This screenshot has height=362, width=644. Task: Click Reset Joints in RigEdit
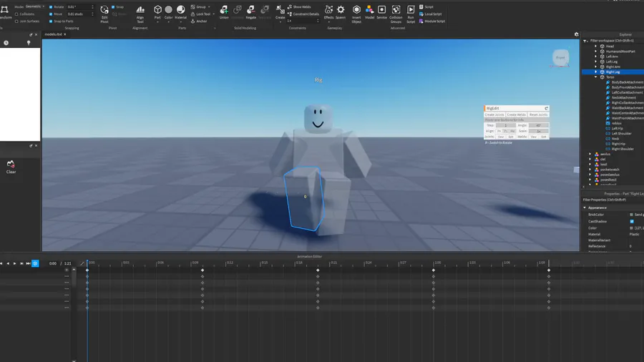pos(538,114)
